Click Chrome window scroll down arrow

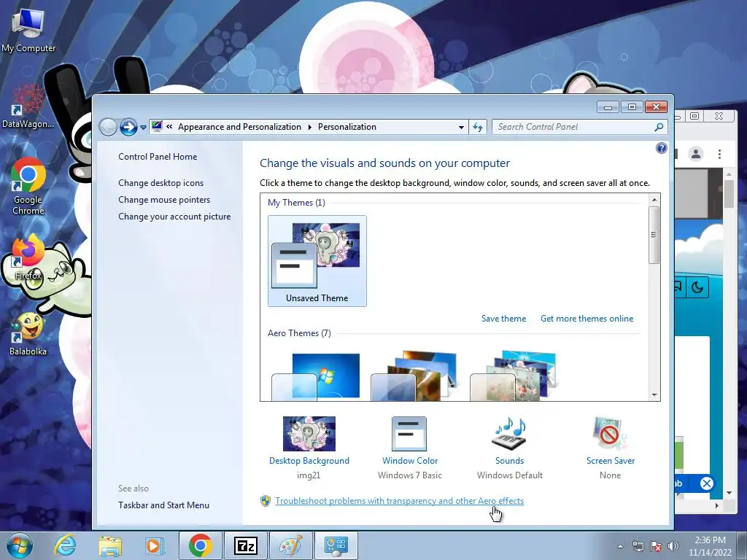(x=729, y=493)
